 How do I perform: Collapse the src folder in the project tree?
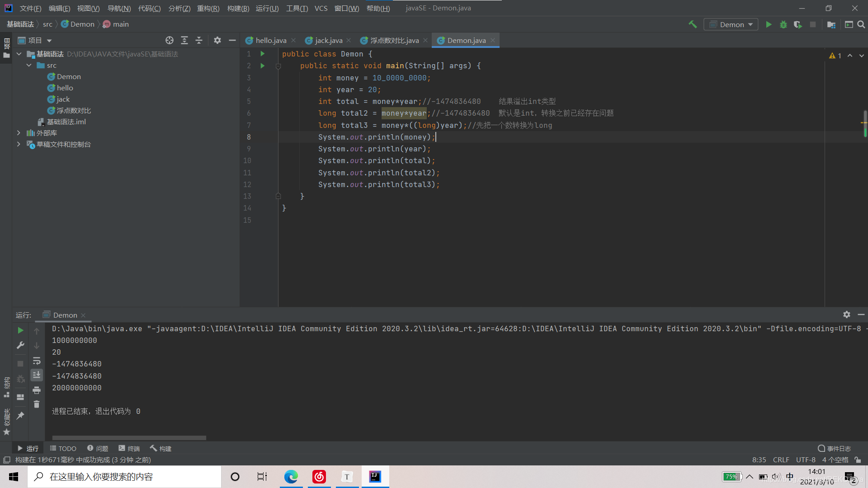tap(29, 65)
